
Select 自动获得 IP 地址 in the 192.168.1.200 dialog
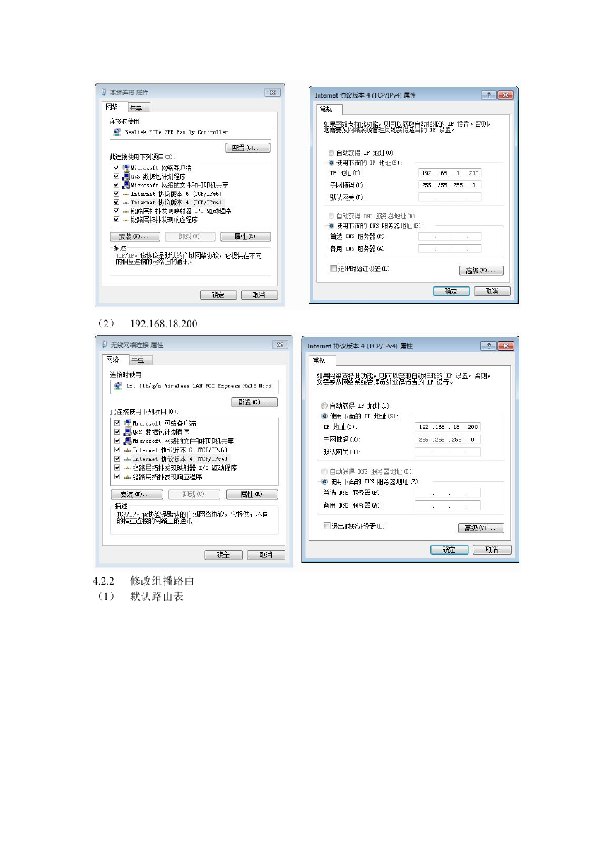coord(331,153)
